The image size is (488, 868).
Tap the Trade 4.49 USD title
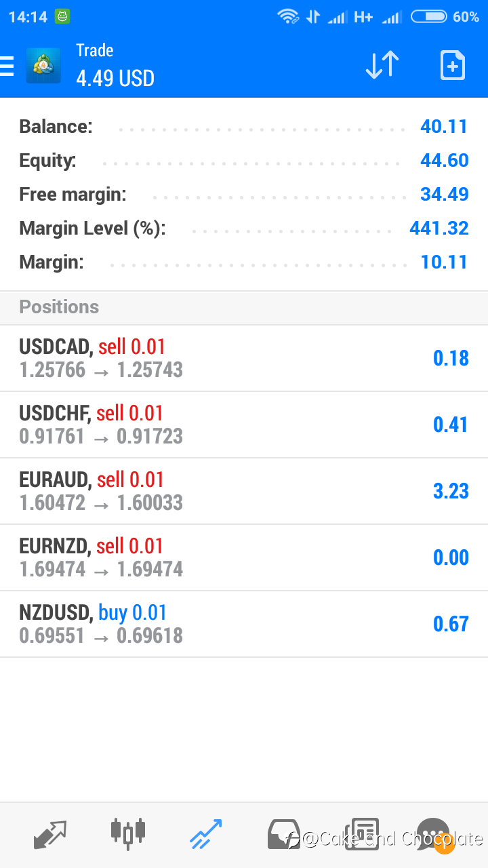[115, 66]
